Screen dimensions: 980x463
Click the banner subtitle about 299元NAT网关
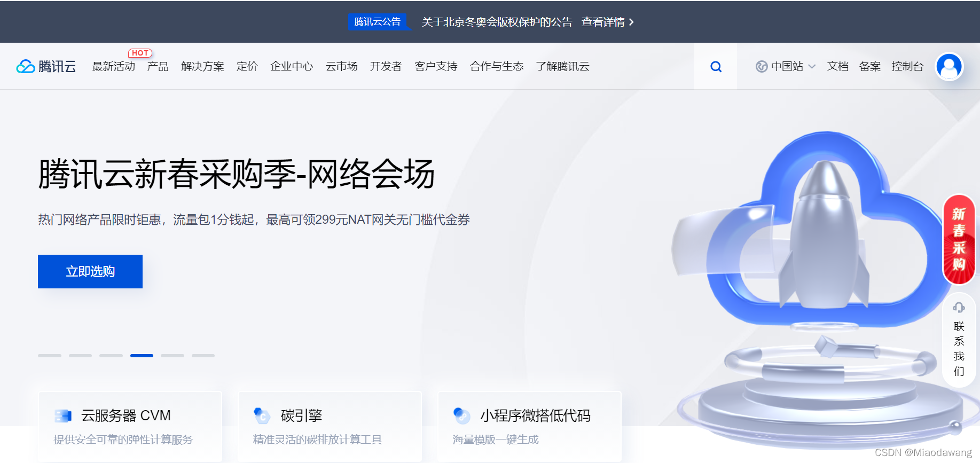click(x=254, y=219)
